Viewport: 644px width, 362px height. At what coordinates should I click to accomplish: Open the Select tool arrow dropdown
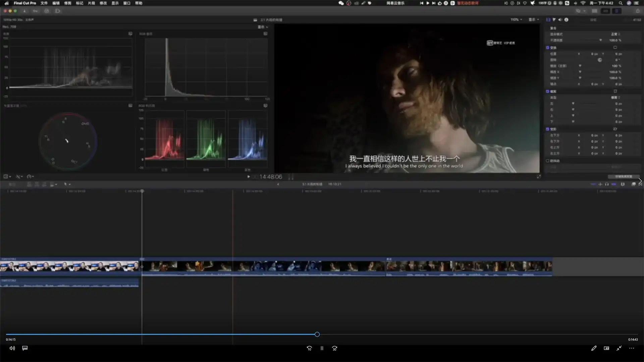coord(67,184)
